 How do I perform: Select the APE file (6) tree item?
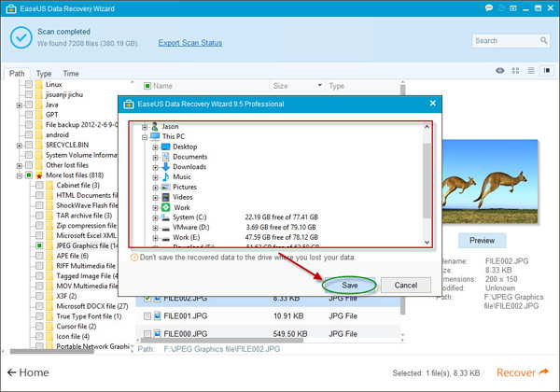coord(72,256)
